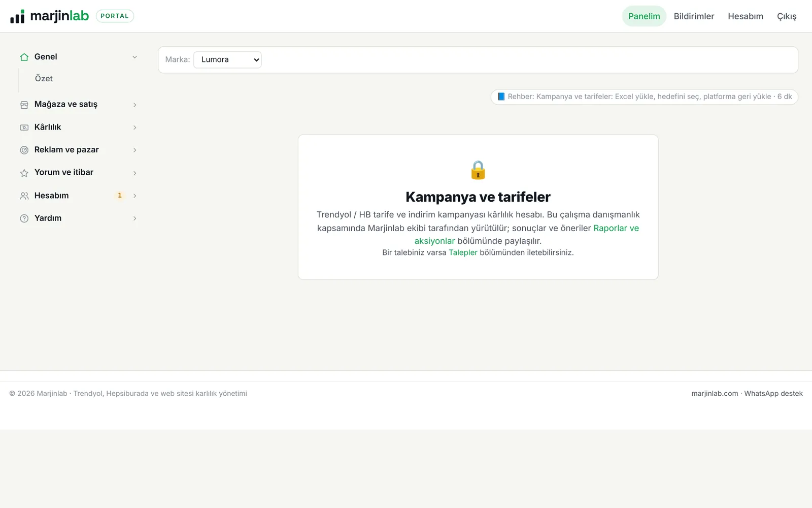Select the Mağaza ve satış label
812x508 pixels.
click(x=66, y=104)
